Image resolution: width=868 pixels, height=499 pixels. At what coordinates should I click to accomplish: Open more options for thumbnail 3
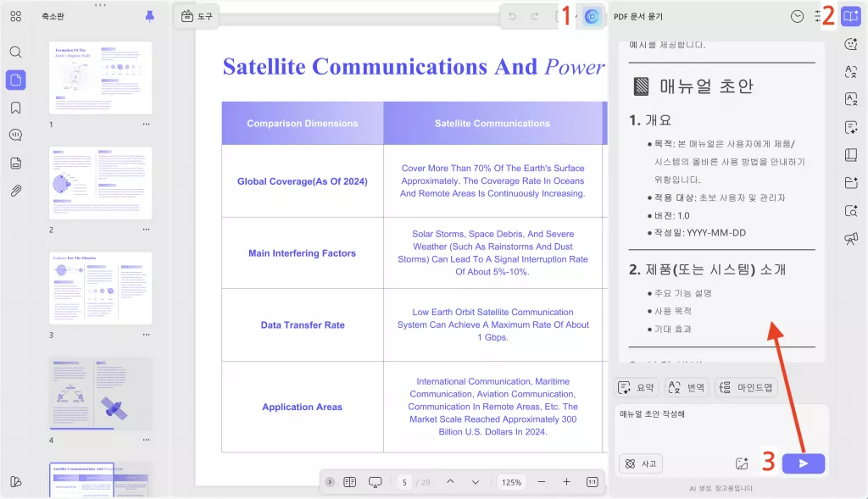[x=146, y=334]
